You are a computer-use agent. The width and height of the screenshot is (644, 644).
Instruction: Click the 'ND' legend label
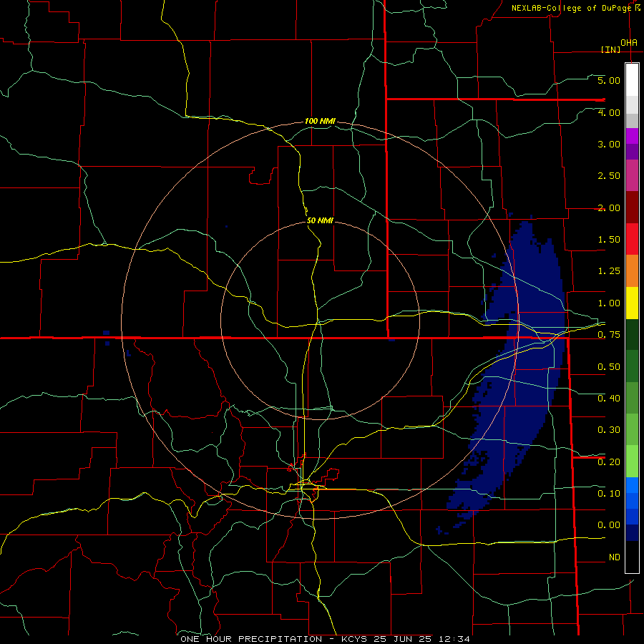[x=615, y=557]
